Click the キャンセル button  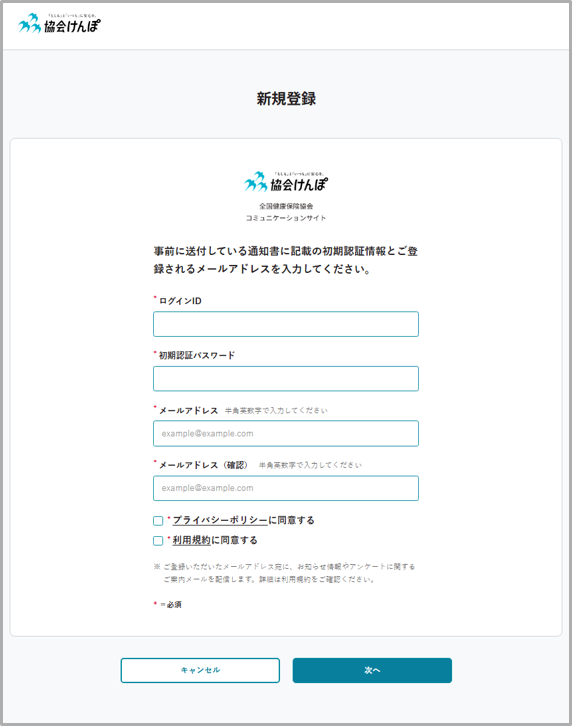200,670
